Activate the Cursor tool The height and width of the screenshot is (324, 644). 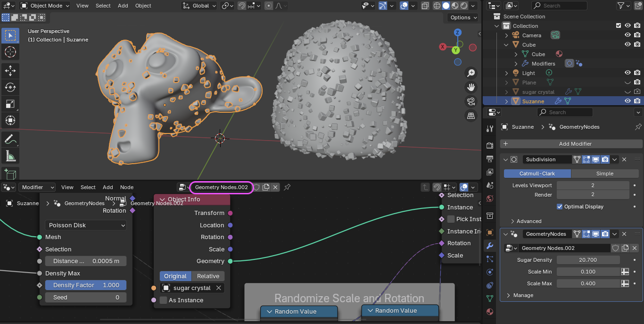point(10,52)
